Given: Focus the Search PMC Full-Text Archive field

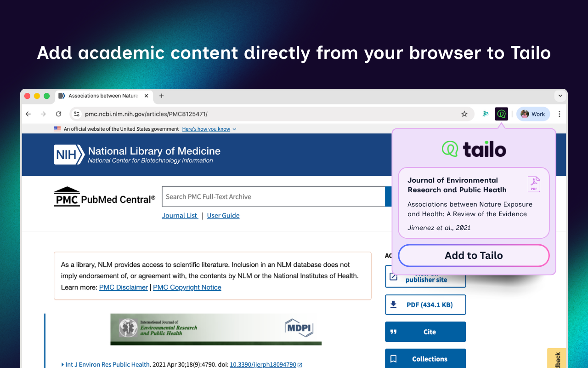Looking at the screenshot, I should [273, 196].
